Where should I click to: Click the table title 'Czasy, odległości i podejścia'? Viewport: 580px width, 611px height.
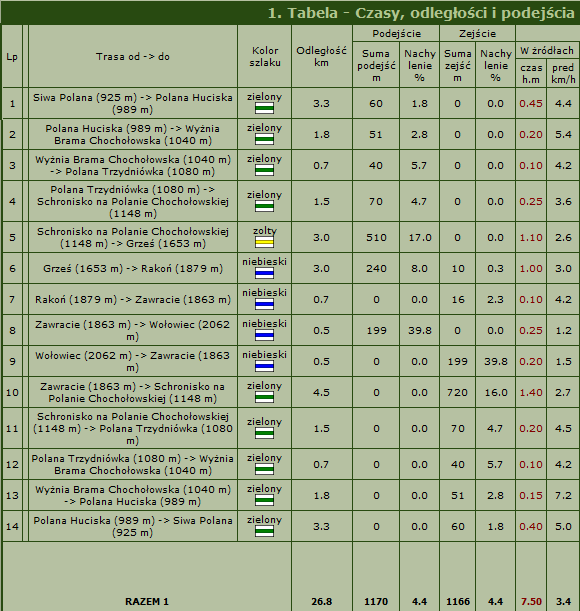465,13
